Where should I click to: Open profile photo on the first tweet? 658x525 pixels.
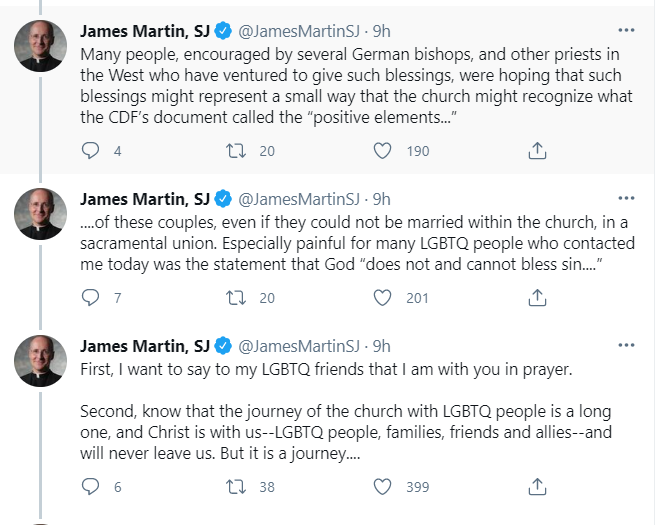(x=40, y=46)
